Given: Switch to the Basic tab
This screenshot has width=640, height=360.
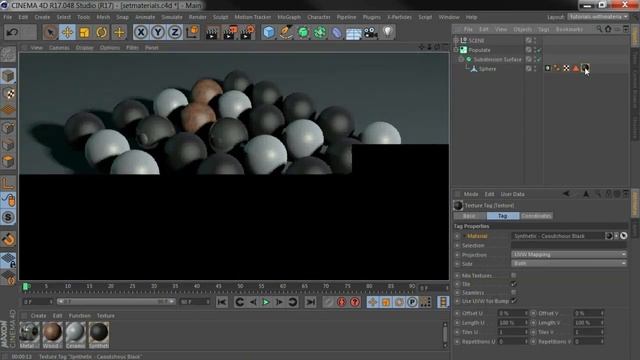Looking at the screenshot, I should tap(469, 216).
